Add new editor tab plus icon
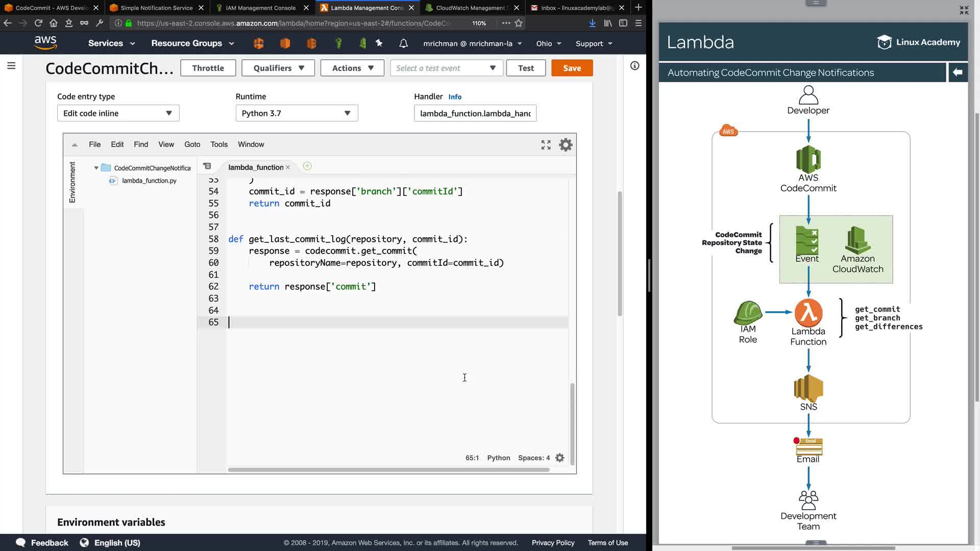 pos(307,166)
